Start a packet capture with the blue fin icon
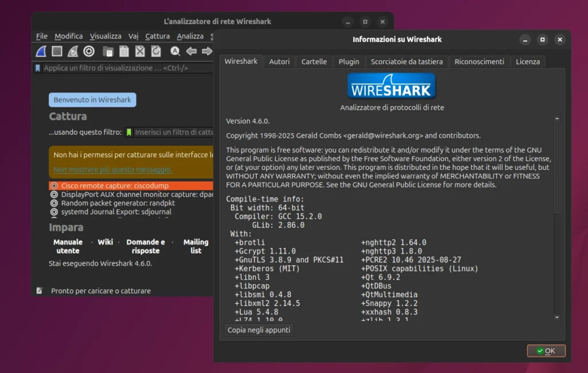 click(40, 51)
